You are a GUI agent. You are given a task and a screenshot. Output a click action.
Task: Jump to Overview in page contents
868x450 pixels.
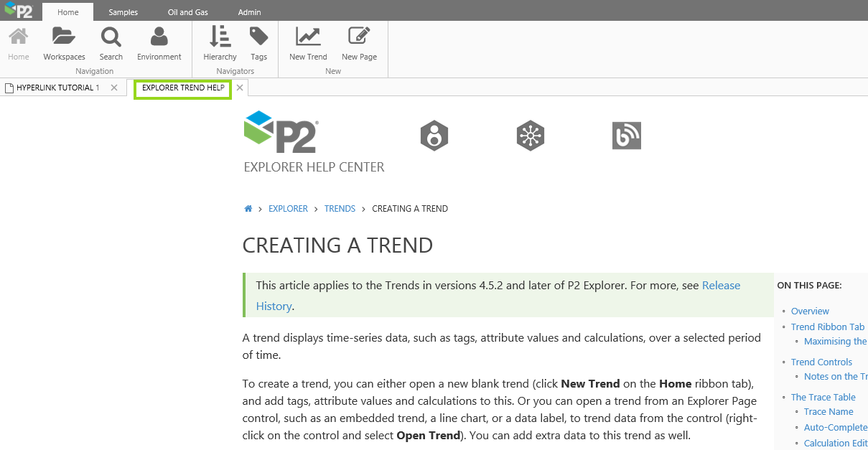coord(810,311)
